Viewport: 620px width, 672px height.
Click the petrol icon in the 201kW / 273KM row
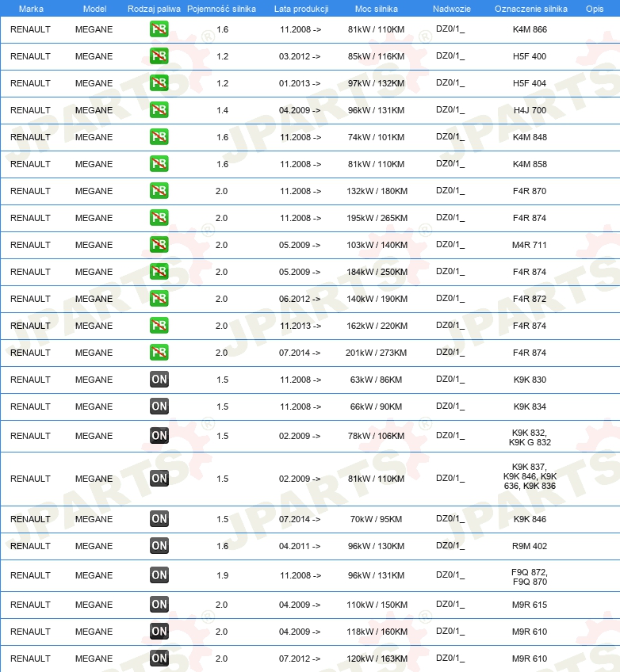[x=159, y=353]
